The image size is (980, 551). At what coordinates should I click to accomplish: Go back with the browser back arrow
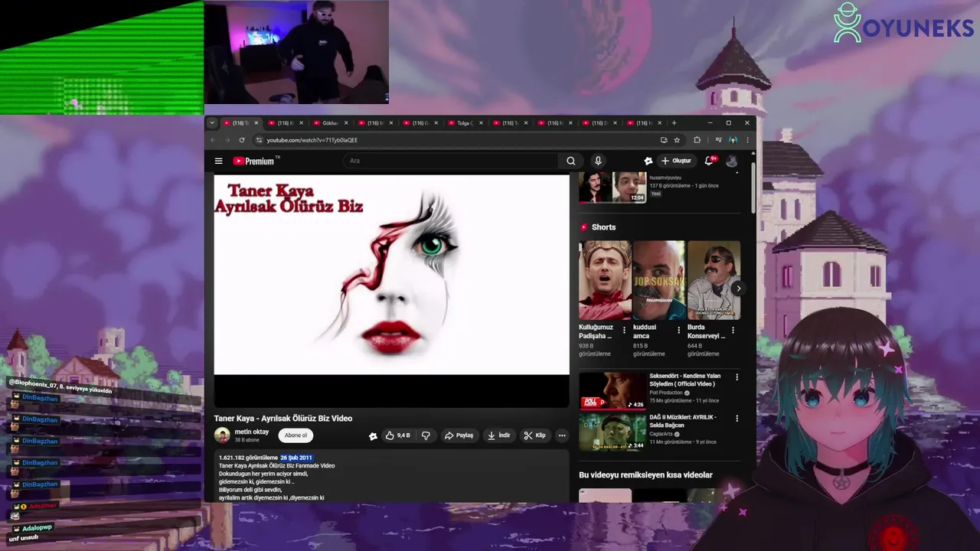(x=214, y=140)
